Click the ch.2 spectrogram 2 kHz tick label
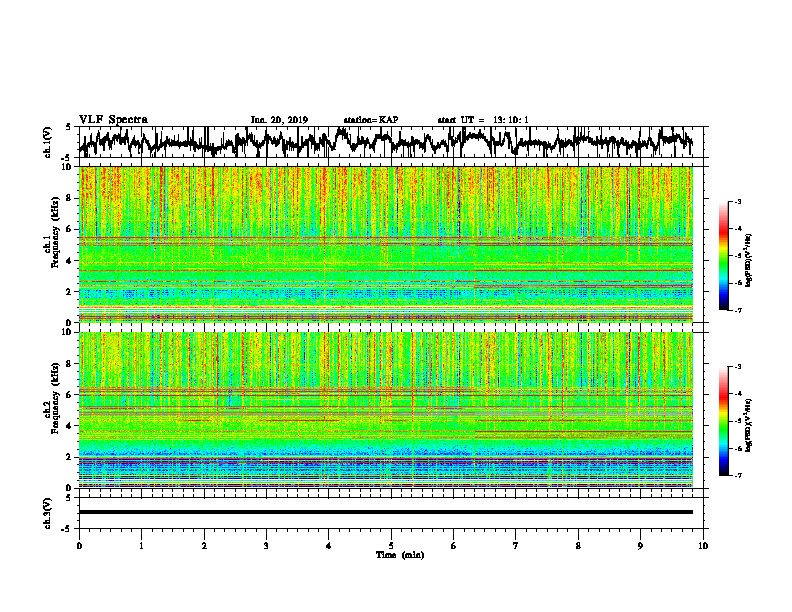The image size is (792, 612). click(70, 457)
